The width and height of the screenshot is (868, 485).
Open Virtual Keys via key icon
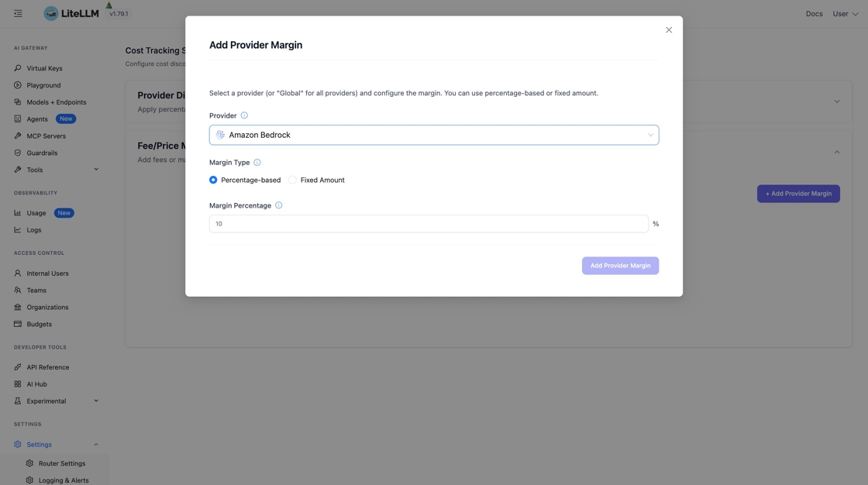(x=18, y=68)
